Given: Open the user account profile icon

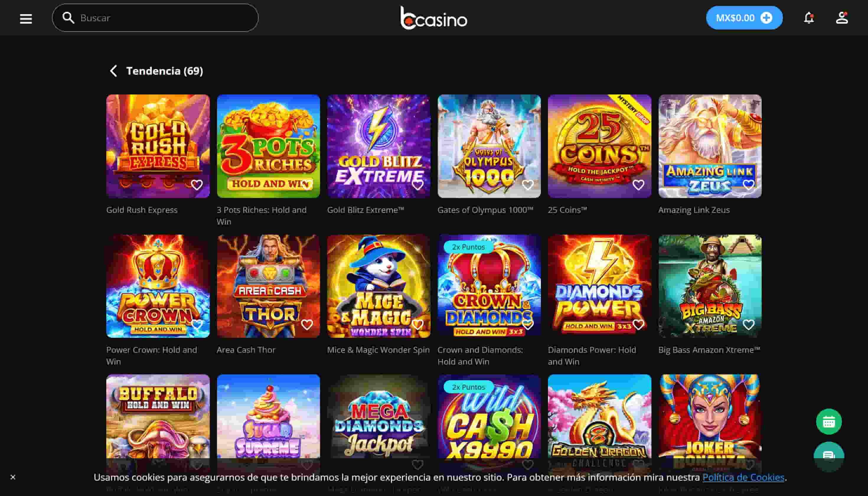Looking at the screenshot, I should (x=842, y=18).
